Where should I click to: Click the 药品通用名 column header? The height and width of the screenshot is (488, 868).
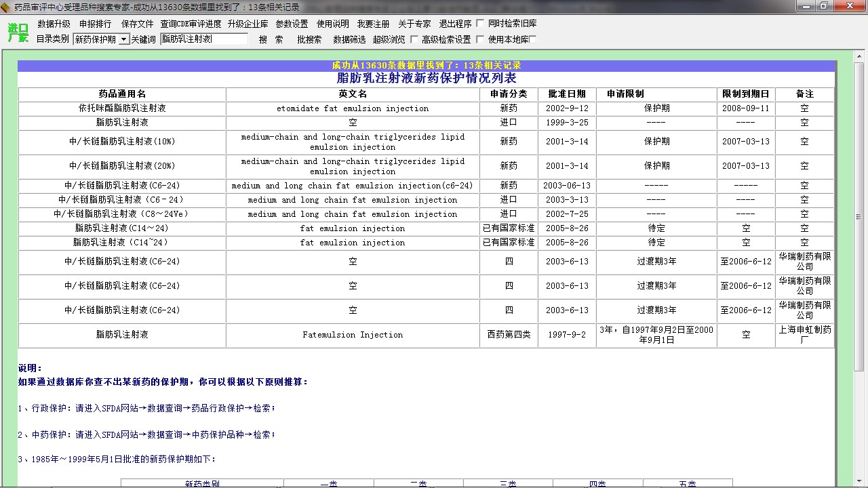coord(122,94)
